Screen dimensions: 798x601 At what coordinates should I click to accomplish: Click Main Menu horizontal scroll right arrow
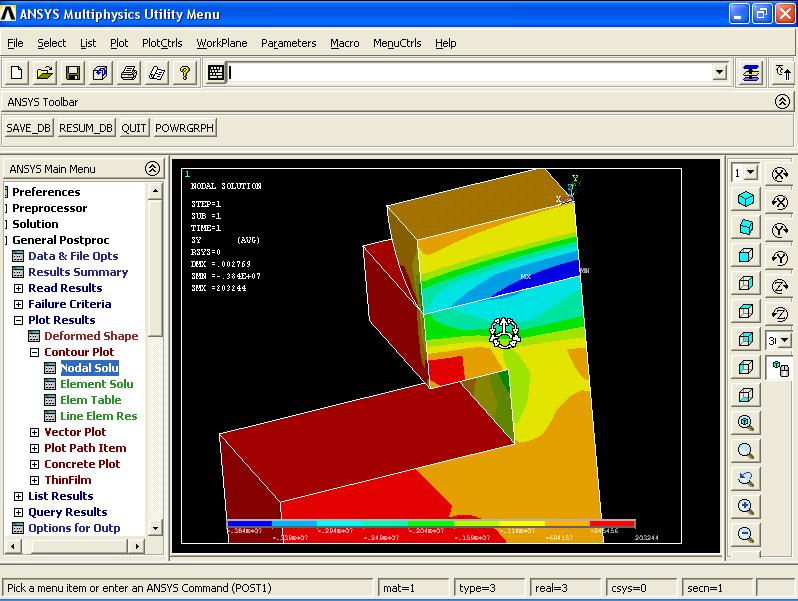pos(137,547)
